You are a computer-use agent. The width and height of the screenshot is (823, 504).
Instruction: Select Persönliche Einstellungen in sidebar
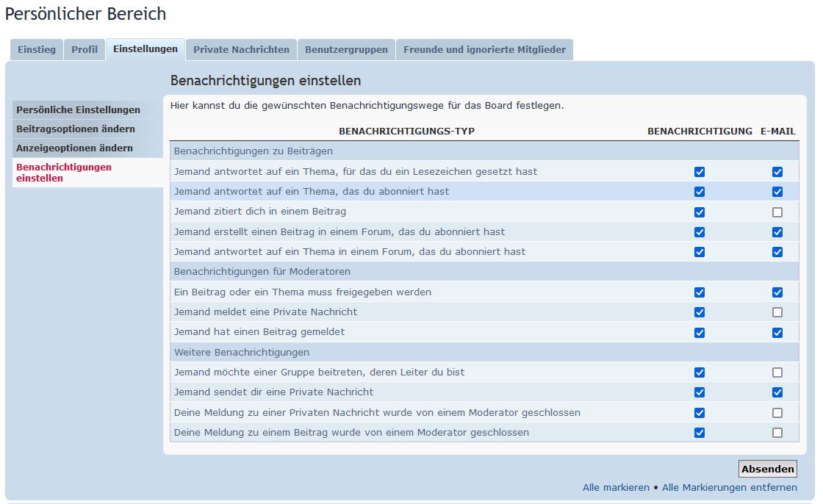78,110
